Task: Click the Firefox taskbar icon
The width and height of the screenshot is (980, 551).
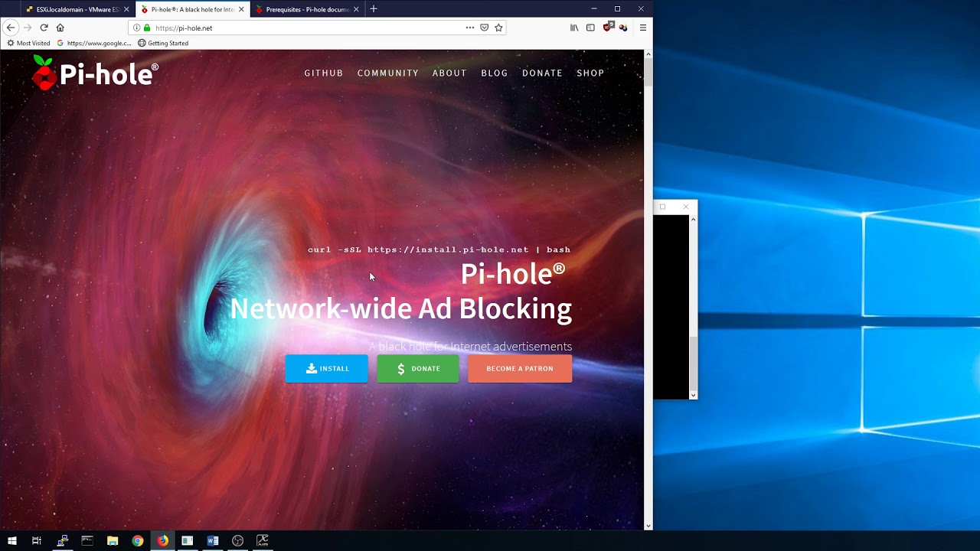Action: point(162,541)
